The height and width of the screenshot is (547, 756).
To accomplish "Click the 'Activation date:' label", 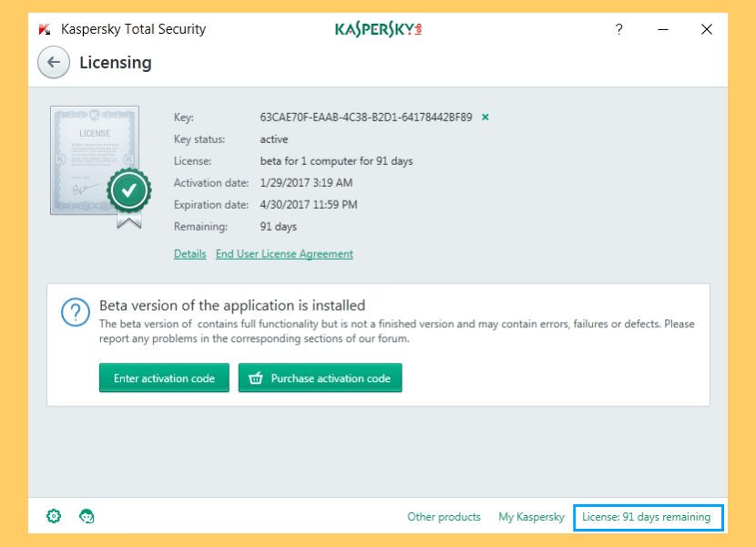I will tap(211, 183).
